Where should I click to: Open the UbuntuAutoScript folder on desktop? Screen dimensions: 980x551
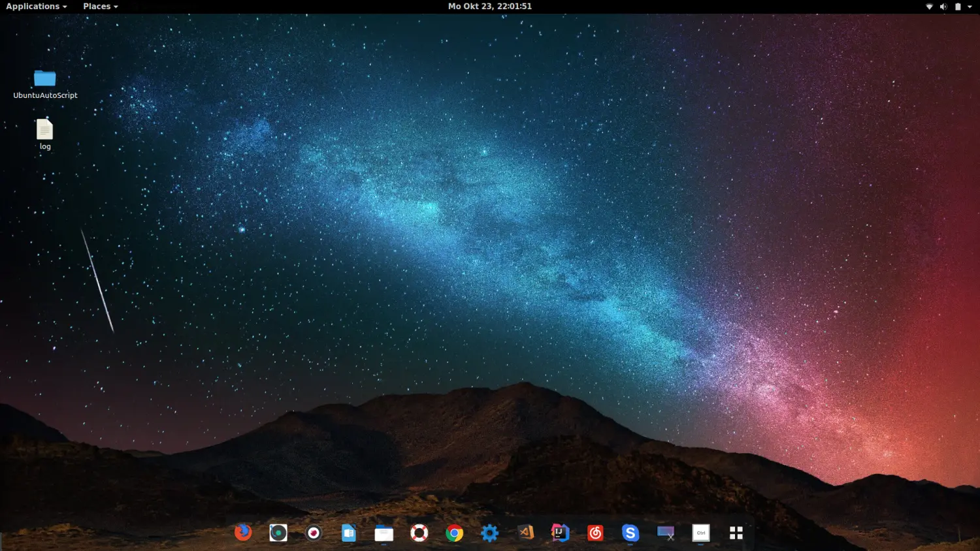pos(45,84)
